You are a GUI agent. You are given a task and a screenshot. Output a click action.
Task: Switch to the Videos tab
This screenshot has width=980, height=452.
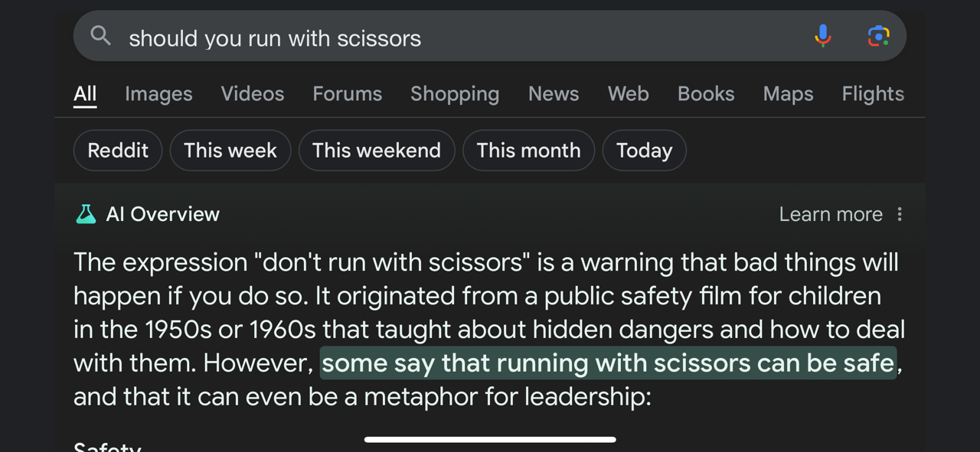[252, 93]
